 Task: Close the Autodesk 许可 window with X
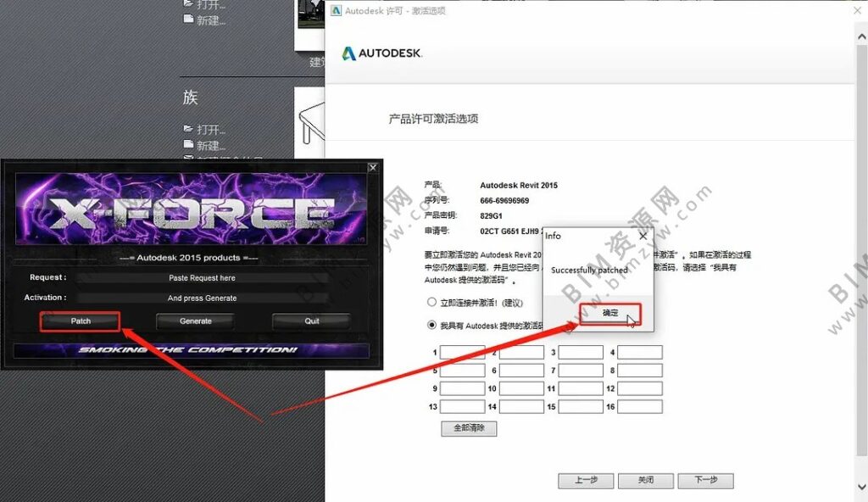click(x=857, y=10)
